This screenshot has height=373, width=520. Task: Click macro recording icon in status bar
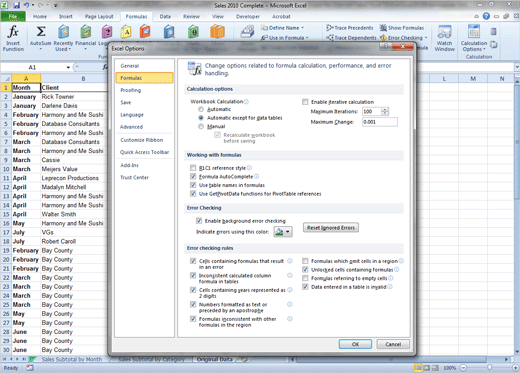pos(30,368)
